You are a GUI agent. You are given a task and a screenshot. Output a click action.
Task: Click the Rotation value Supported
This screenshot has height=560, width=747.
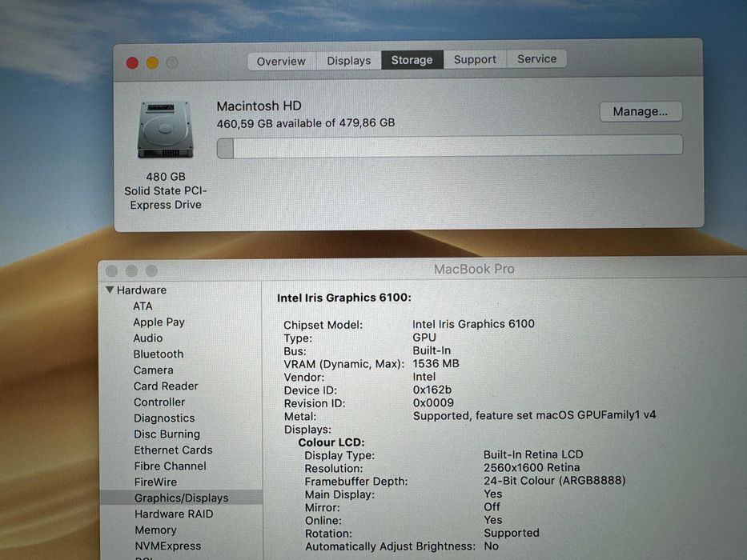point(512,533)
